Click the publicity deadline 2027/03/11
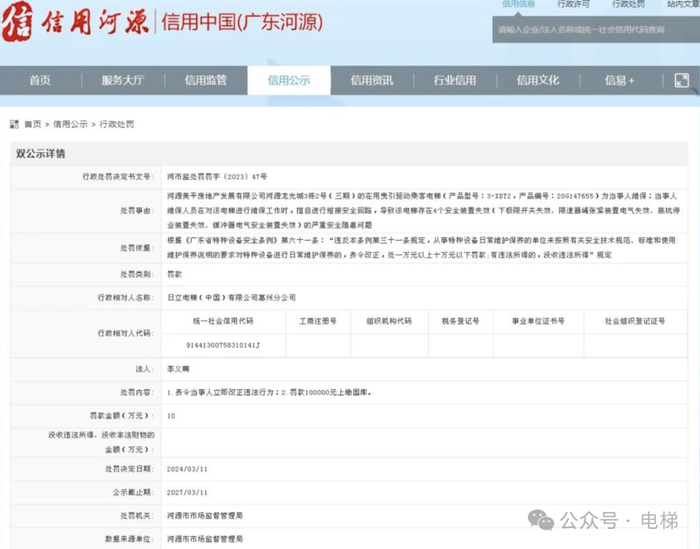Viewport: 700px width, 549px height. click(187, 492)
